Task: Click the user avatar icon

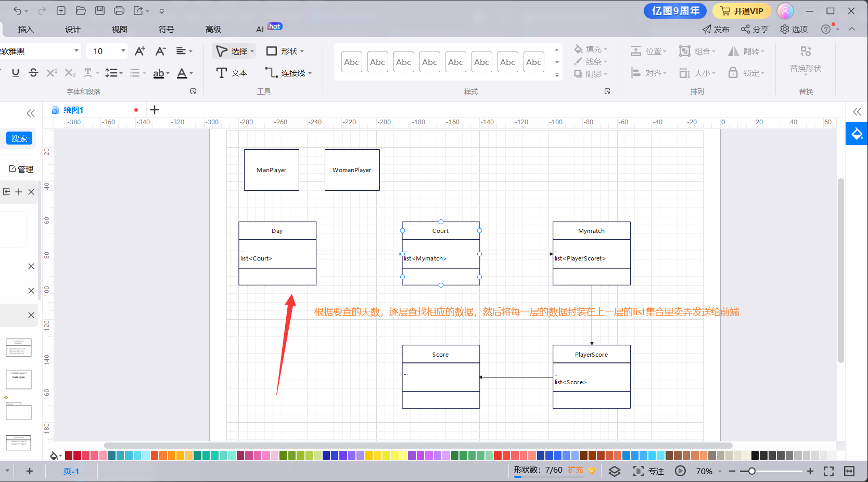Action: coord(785,10)
